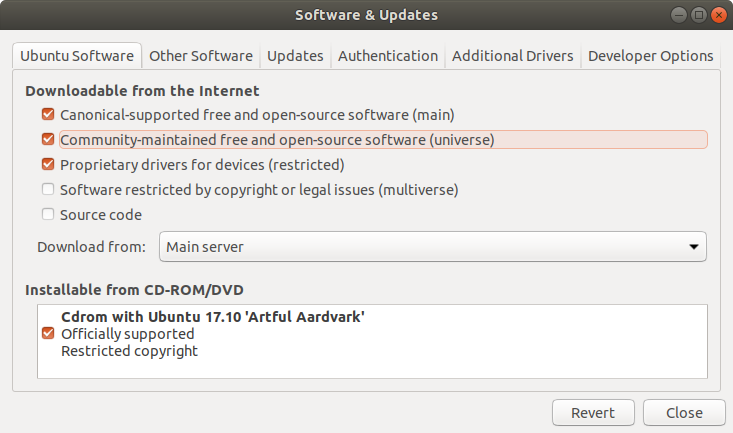The image size is (733, 433).
Task: Go to the Authentication tab
Action: click(388, 56)
